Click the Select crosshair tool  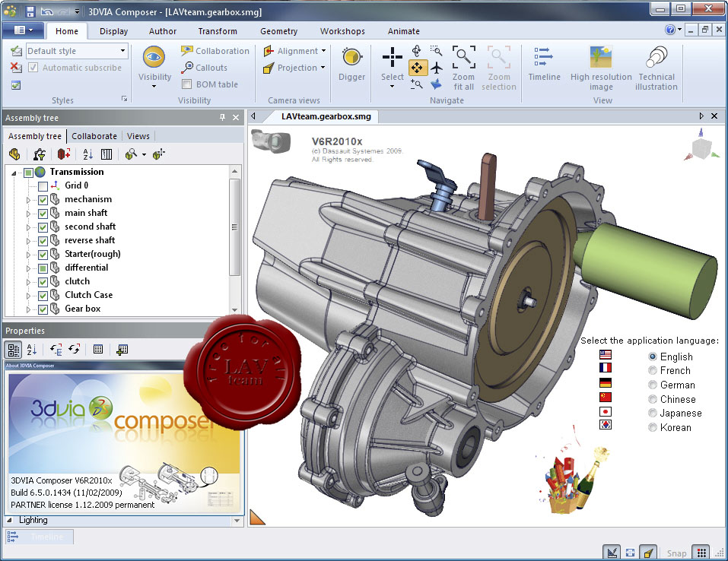[x=393, y=58]
